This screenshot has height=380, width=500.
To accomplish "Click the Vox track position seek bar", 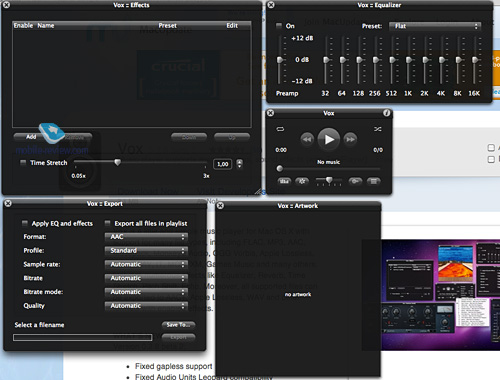I will pyautogui.click(x=329, y=169).
